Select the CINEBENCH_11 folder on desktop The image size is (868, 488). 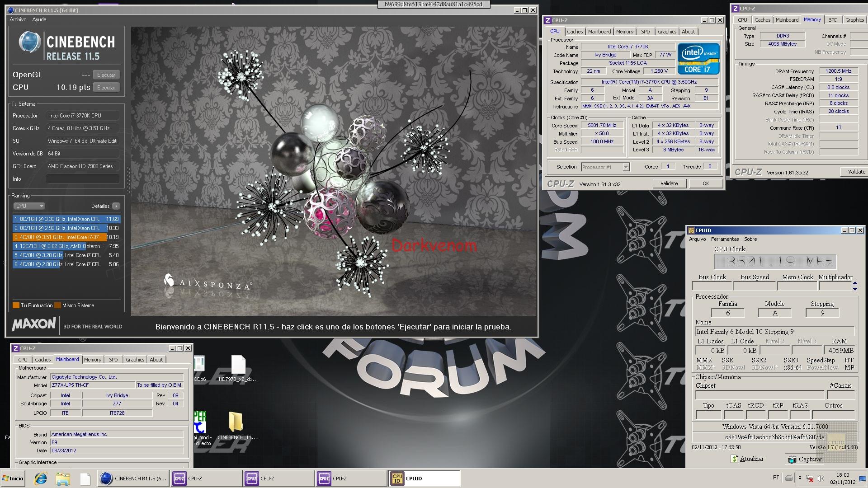pyautogui.click(x=237, y=426)
